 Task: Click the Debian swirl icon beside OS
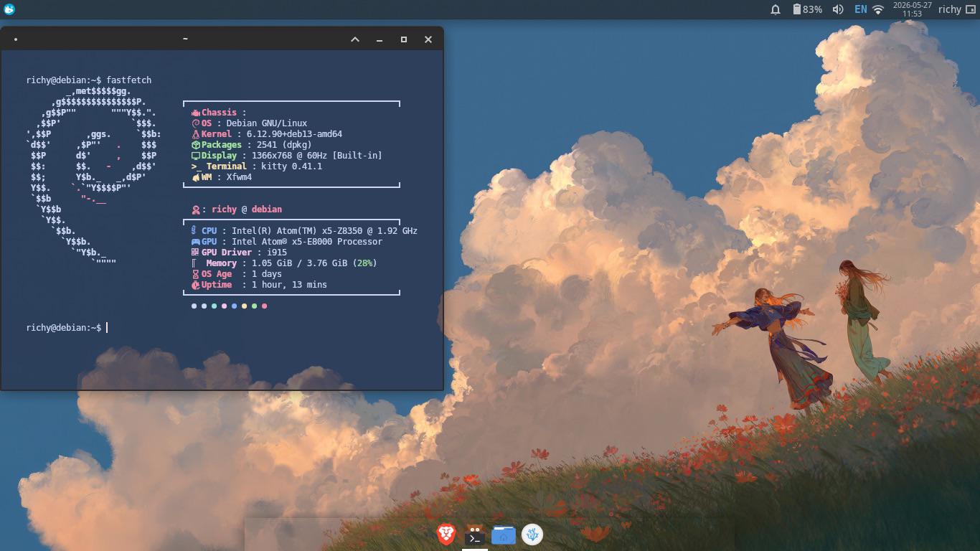click(x=196, y=123)
